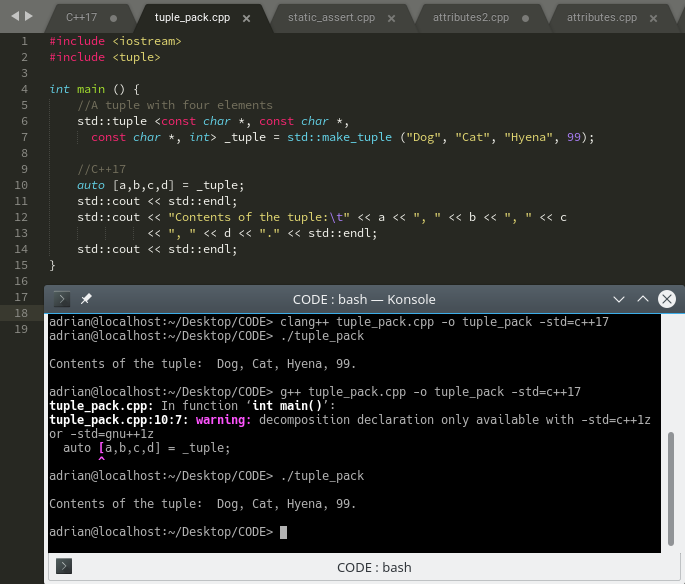
Task: Switch to the attributes2.cpp tab
Action: point(471,17)
